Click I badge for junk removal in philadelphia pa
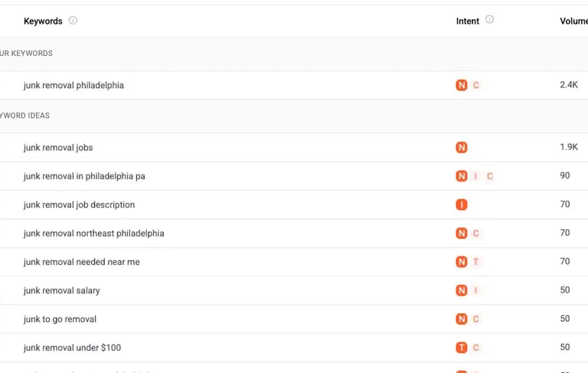 click(475, 176)
